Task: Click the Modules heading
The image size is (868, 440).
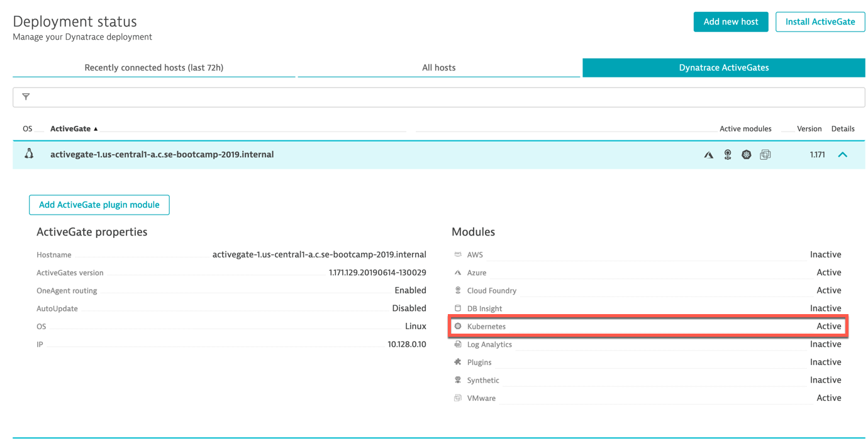Action: coord(473,232)
